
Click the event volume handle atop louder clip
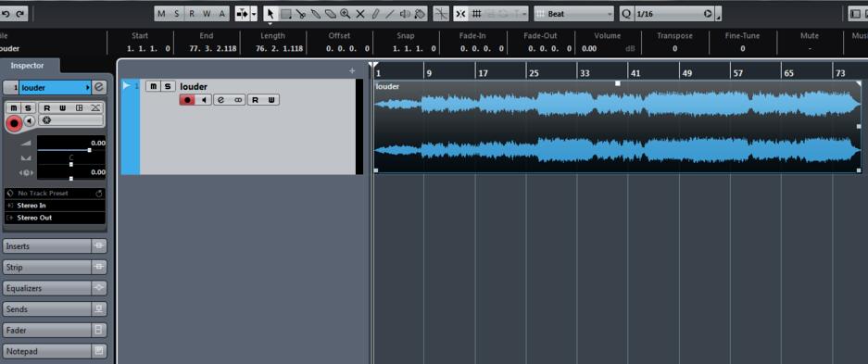[x=618, y=83]
